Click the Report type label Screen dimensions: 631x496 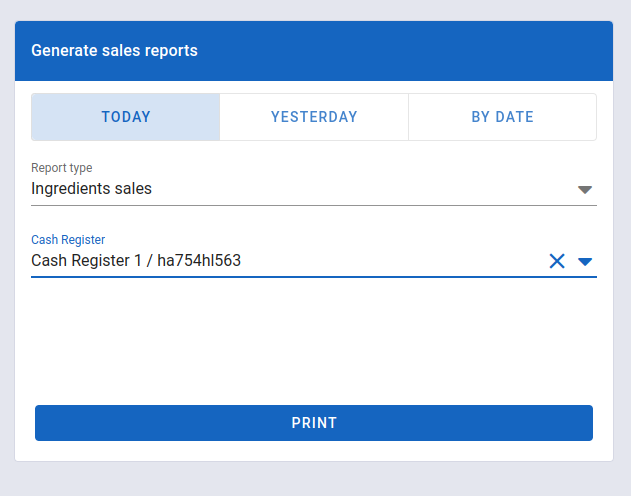(62, 168)
